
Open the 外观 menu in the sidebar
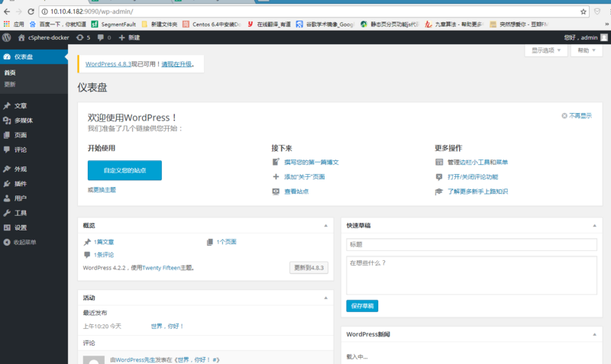tap(21, 169)
